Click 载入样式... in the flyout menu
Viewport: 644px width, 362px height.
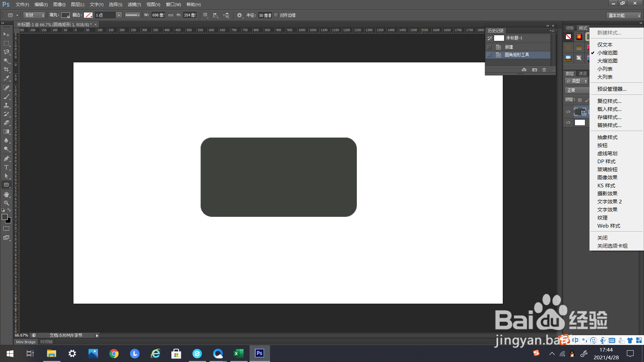point(609,109)
